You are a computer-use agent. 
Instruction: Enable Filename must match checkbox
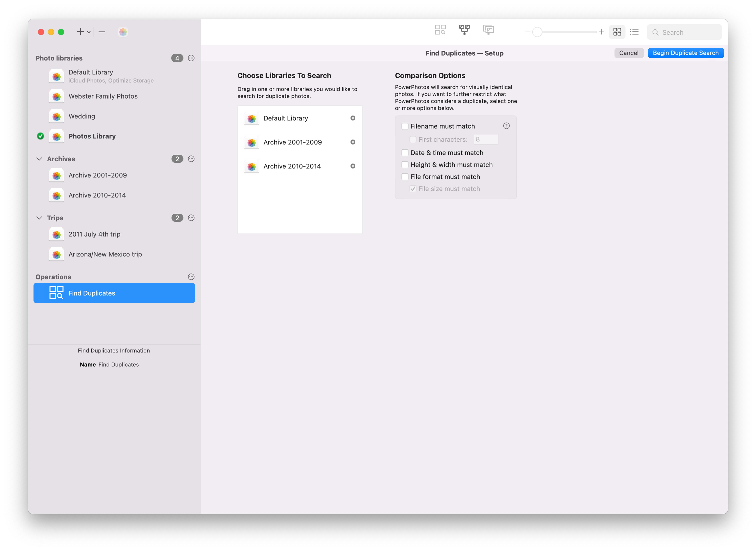405,126
